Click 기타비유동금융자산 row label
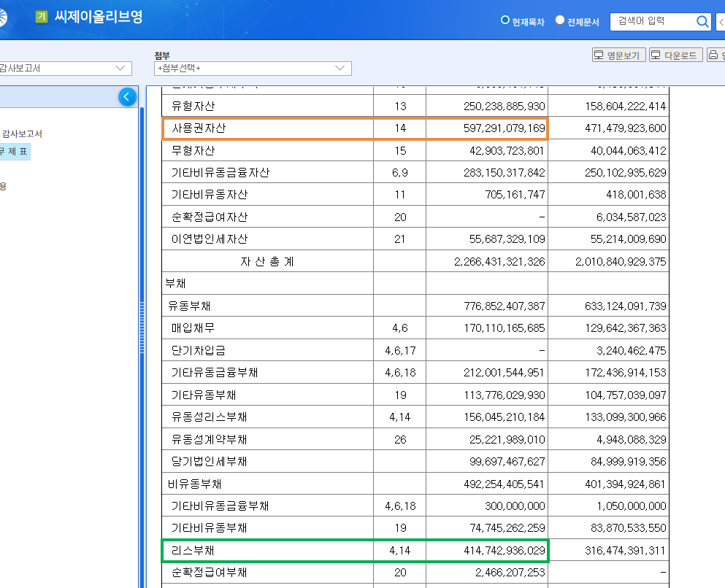 click(x=220, y=173)
